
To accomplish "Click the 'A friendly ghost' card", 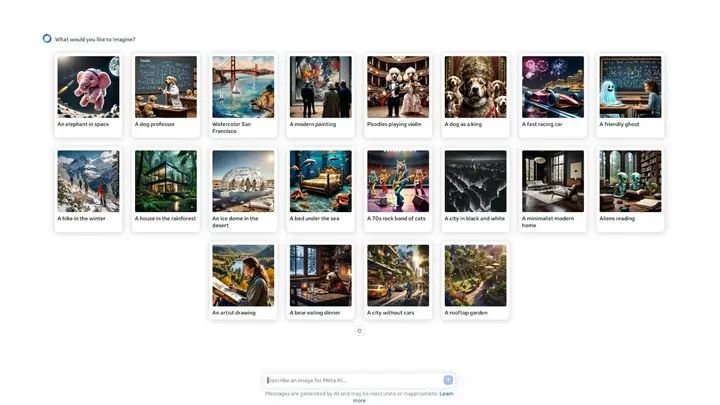I will coord(631,93).
